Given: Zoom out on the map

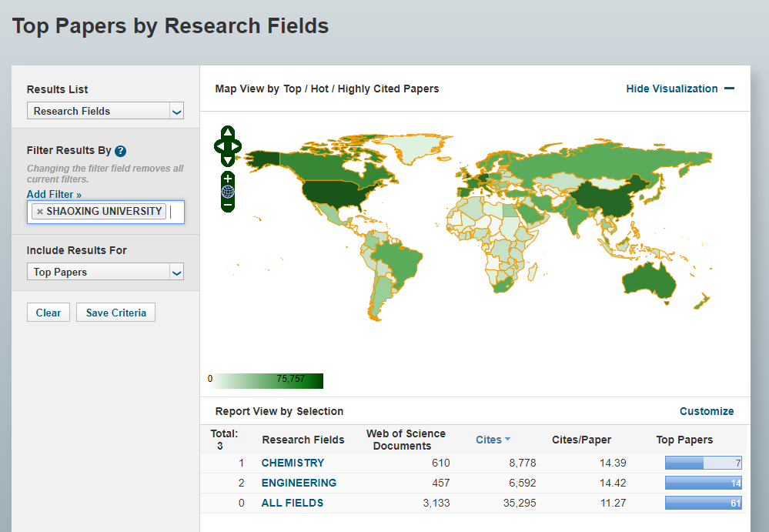Looking at the screenshot, I should pos(227,206).
